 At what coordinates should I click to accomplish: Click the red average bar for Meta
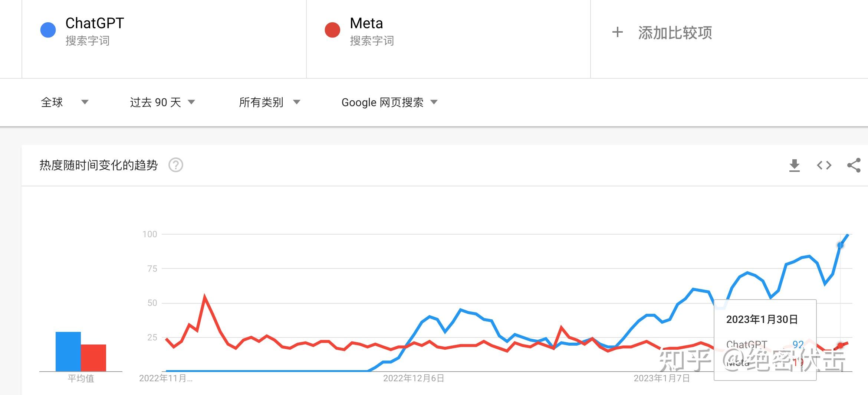pos(93,358)
